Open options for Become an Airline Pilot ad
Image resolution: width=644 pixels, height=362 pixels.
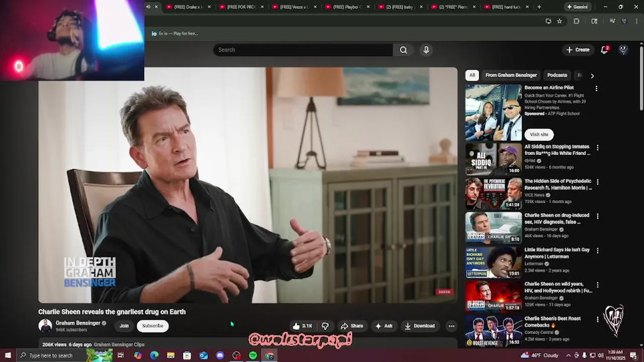tap(597, 88)
